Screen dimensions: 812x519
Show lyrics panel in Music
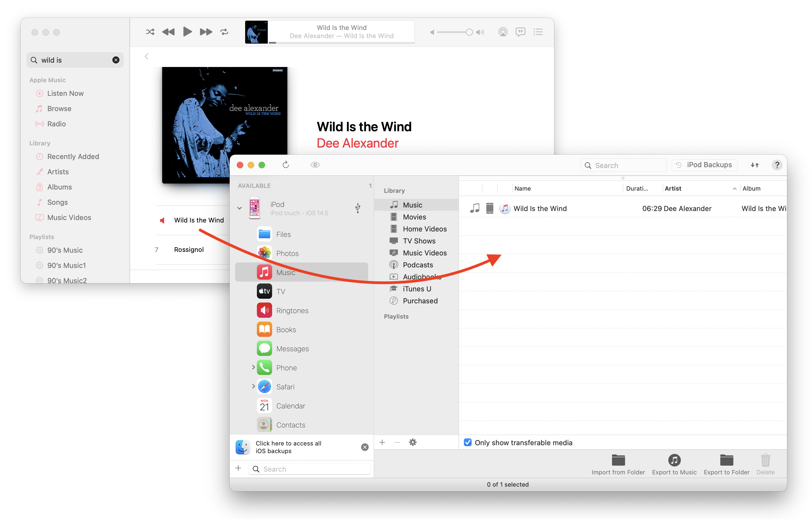520,32
